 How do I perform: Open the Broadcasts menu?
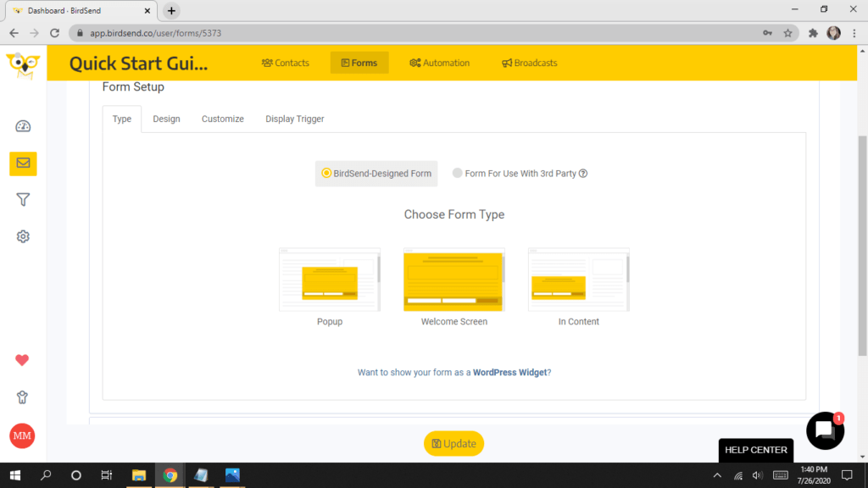(530, 63)
